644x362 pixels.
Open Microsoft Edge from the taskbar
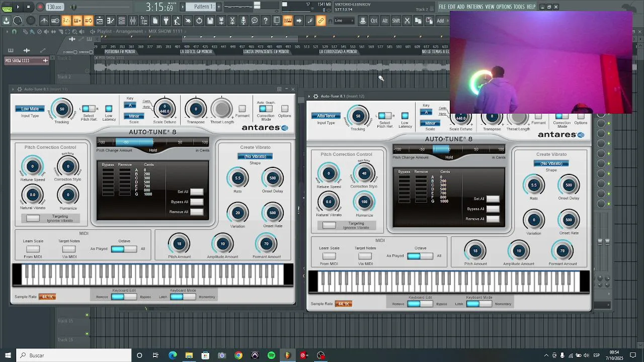(x=173, y=355)
